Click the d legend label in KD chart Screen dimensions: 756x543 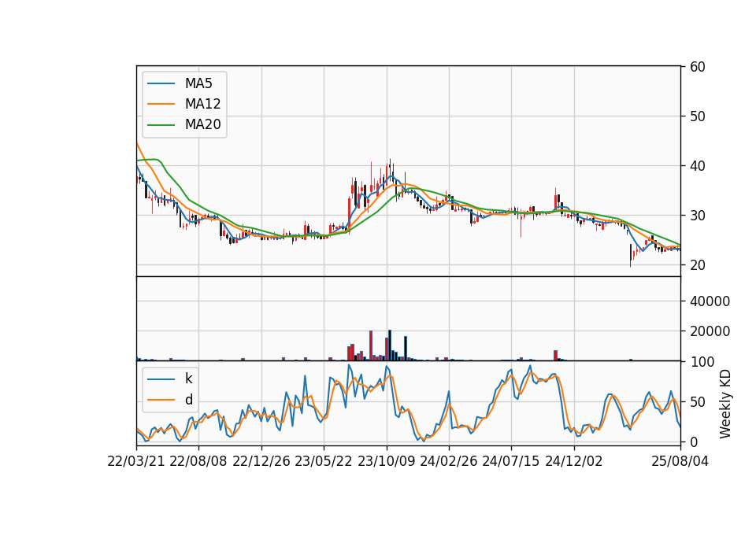point(188,400)
